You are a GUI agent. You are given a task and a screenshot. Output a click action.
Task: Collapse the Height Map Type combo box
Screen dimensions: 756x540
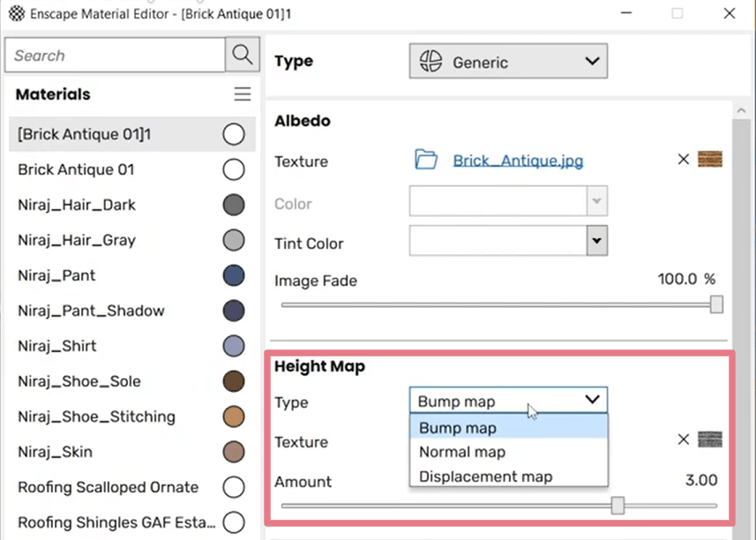(508, 401)
